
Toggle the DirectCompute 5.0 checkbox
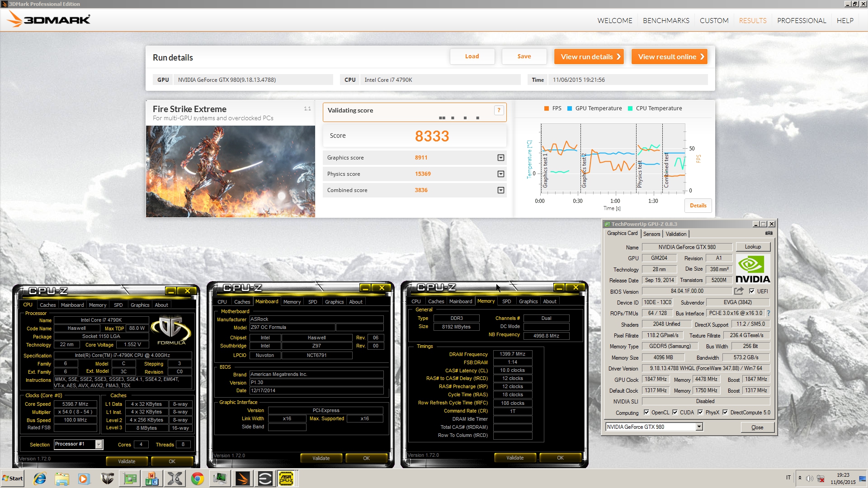click(725, 413)
